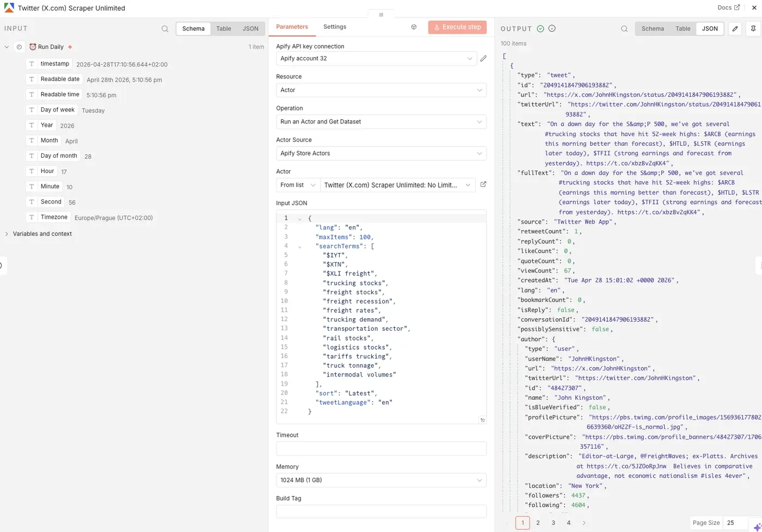Go to output page 1

(523, 523)
